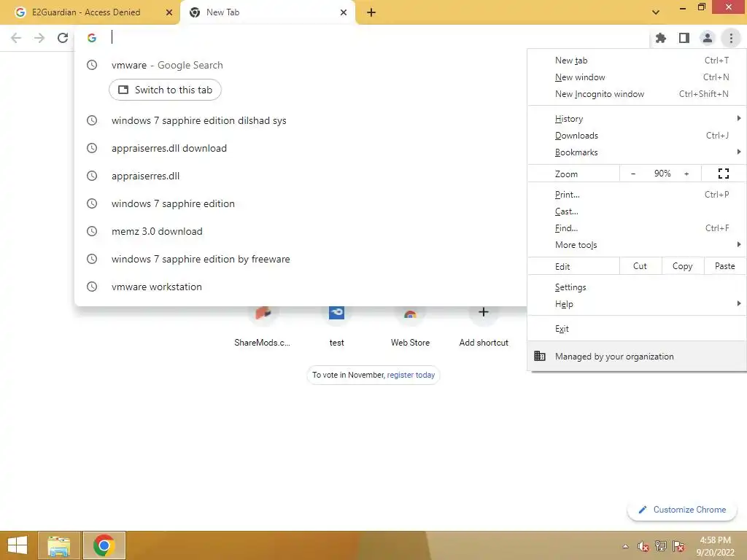The height and width of the screenshot is (560, 747).
Task: Click Paste in the Edit row
Action: [x=724, y=266]
